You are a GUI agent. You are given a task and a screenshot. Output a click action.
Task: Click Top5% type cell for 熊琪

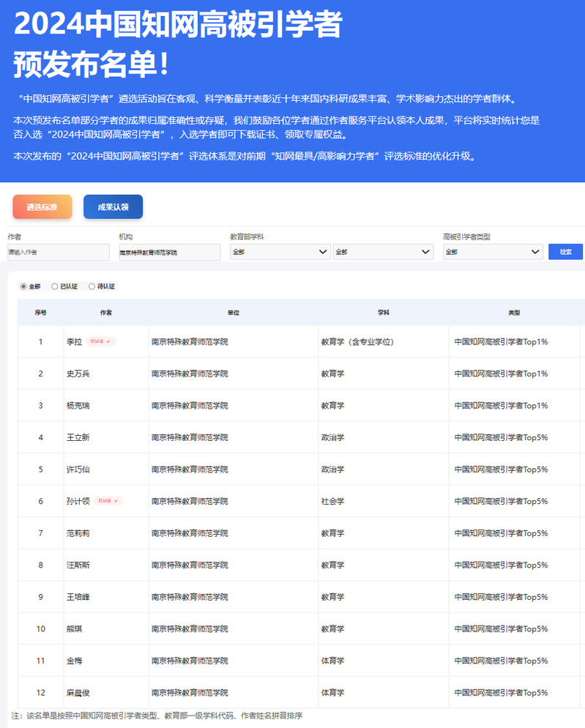(x=501, y=628)
